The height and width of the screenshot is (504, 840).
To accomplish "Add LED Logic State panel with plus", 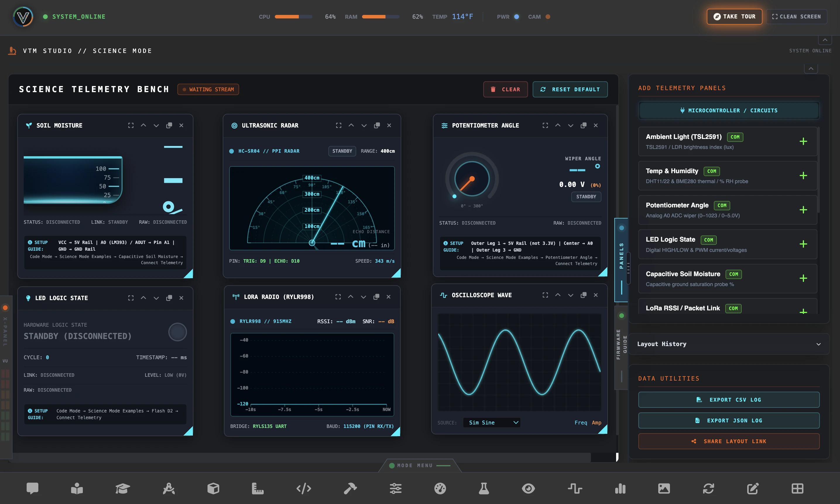I will tap(803, 244).
